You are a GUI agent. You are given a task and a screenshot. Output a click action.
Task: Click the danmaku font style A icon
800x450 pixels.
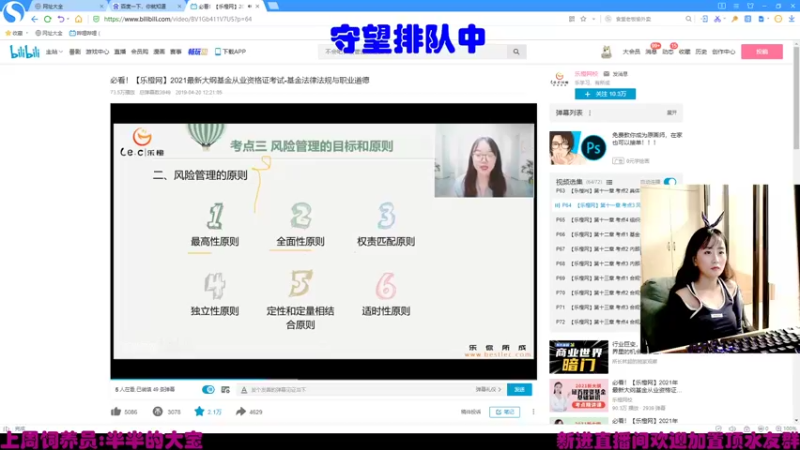coord(244,390)
